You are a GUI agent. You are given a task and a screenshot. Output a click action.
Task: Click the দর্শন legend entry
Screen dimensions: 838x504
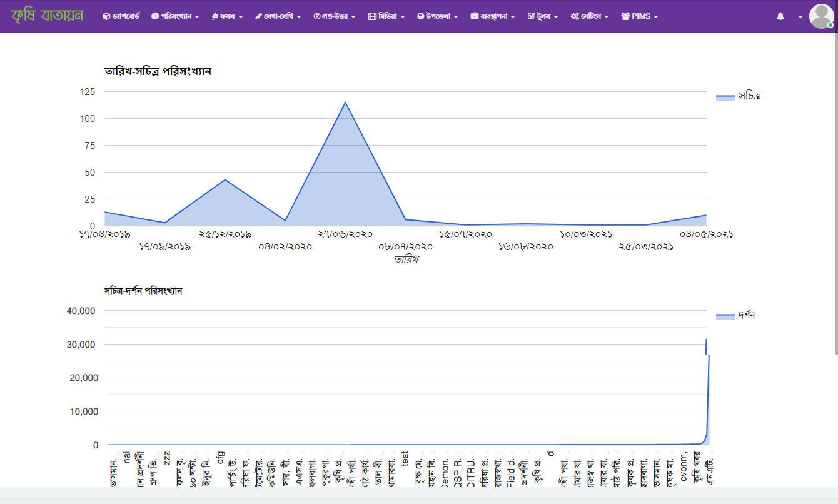(736, 315)
